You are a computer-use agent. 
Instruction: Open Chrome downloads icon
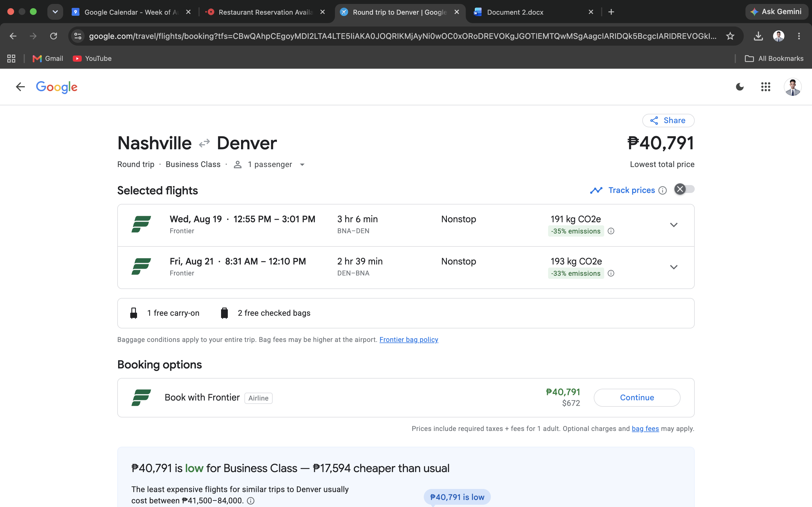(758, 36)
